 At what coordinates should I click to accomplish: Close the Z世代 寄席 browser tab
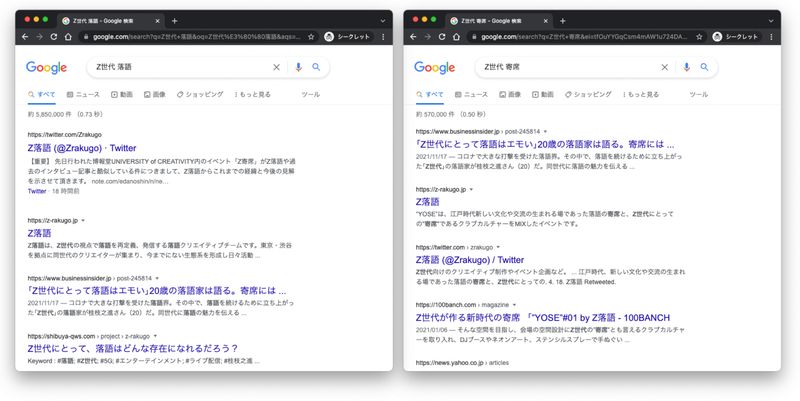[545, 21]
